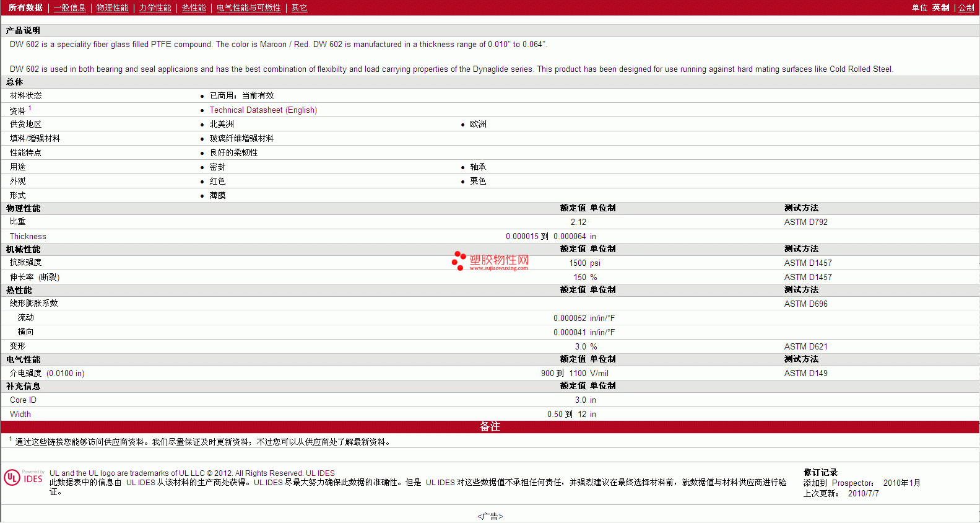980x523 pixels.
Task: Click the 流动 value 0.000052
Action: pos(570,318)
